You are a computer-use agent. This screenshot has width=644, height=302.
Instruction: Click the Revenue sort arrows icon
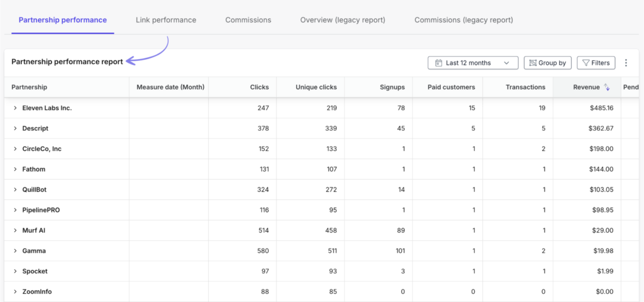(607, 87)
